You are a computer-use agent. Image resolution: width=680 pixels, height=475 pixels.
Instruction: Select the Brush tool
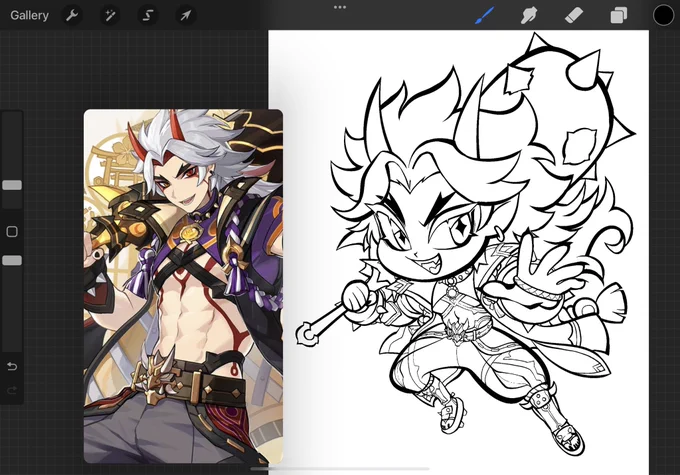[484, 16]
